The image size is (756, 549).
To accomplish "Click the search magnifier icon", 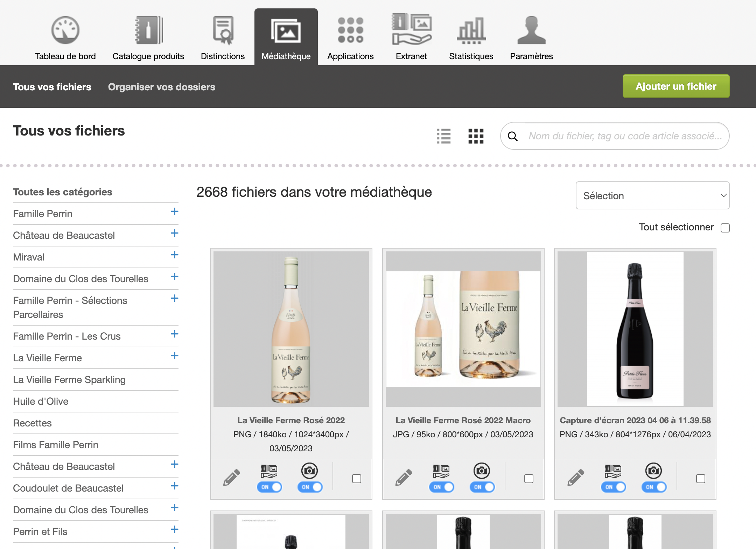I will tap(513, 136).
